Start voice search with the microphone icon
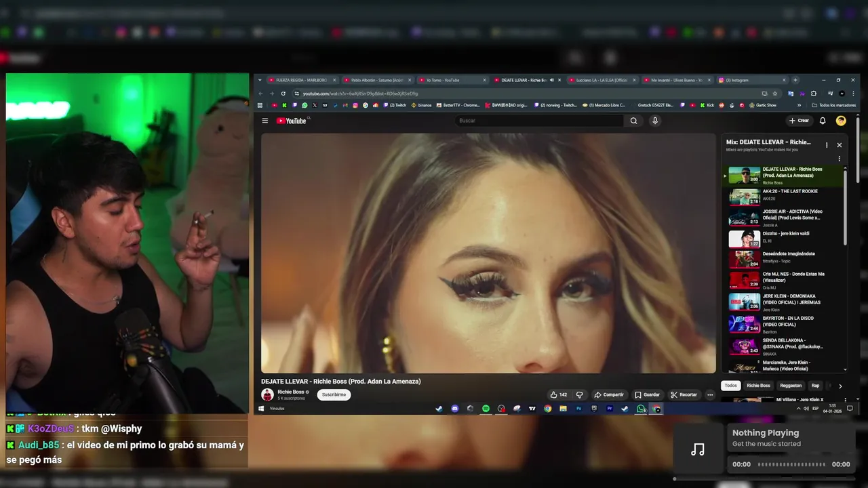The height and width of the screenshot is (488, 868). [654, 121]
